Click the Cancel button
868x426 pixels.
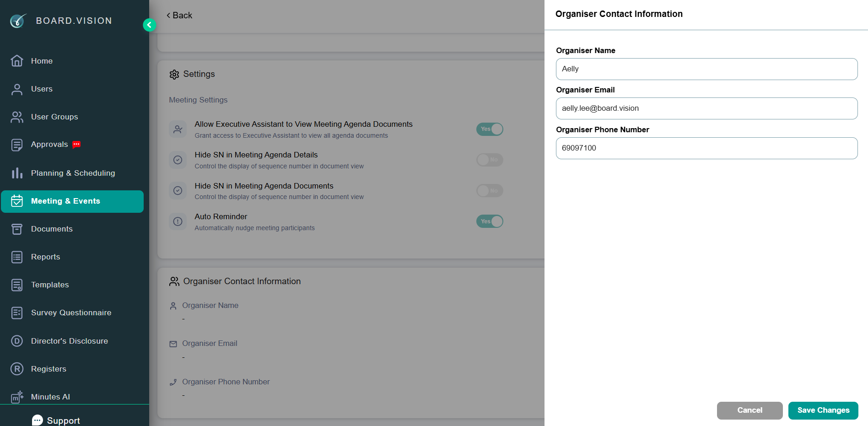coord(749,410)
